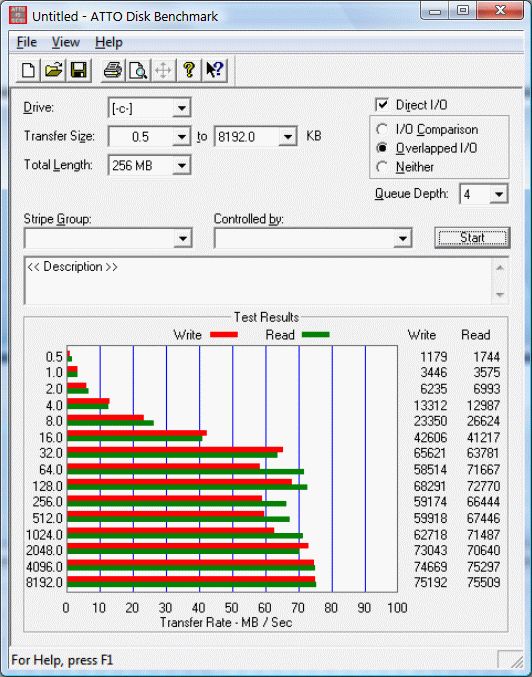Print results using the printer icon
This screenshot has width=532, height=677.
(113, 70)
